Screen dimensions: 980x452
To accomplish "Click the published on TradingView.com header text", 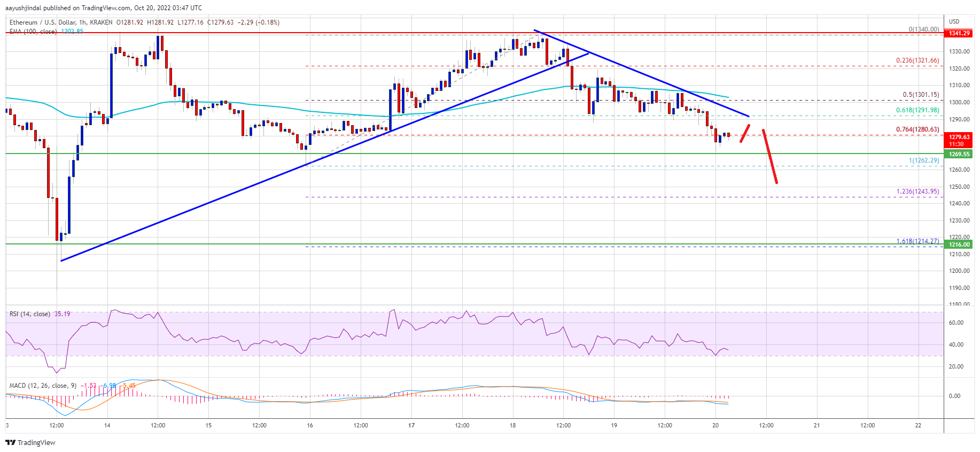I will point(104,7).
